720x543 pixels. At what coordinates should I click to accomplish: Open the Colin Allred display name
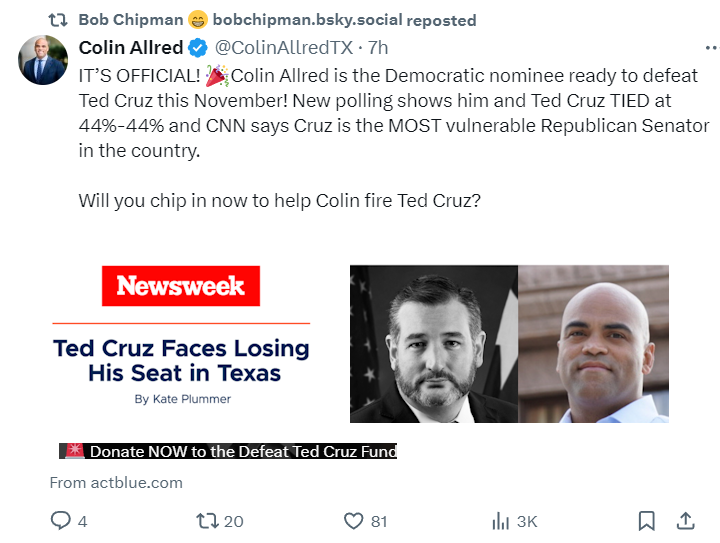pyautogui.click(x=131, y=48)
